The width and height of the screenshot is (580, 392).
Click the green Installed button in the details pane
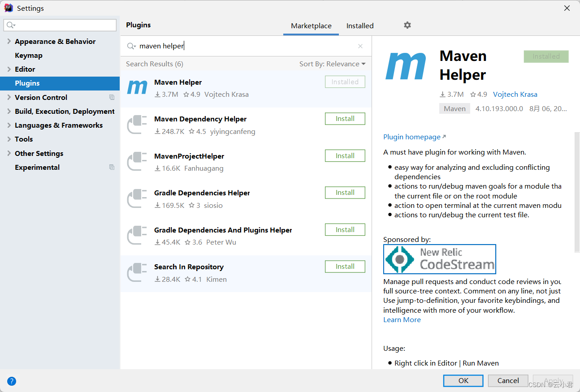[x=546, y=56]
